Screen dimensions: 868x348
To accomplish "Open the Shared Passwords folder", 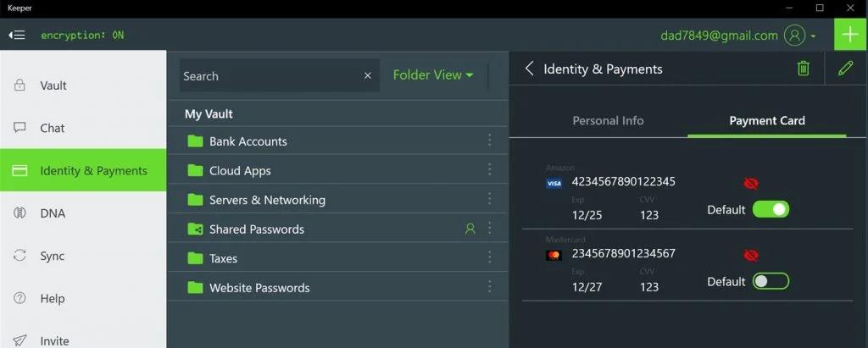I will click(337, 229).
